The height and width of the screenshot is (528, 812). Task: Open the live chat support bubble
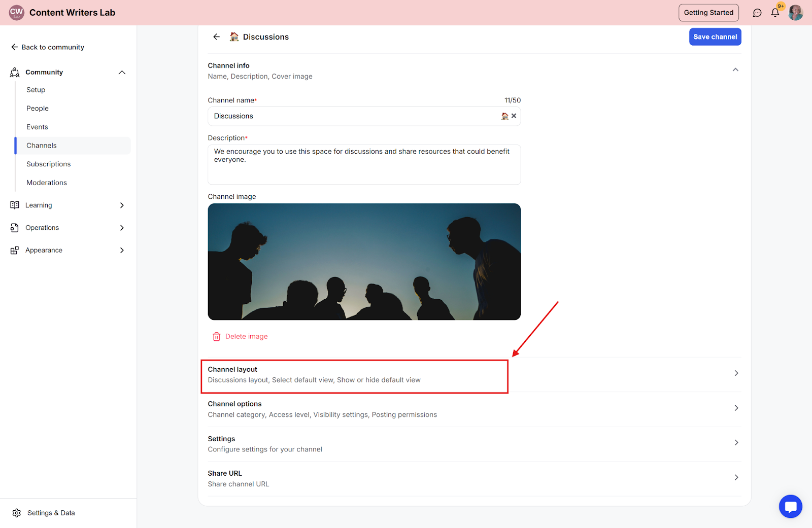(791, 506)
